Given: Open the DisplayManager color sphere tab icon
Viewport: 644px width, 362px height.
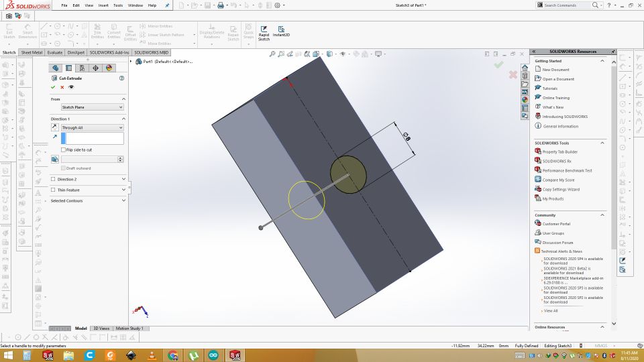Looking at the screenshot, I should pos(109,68).
